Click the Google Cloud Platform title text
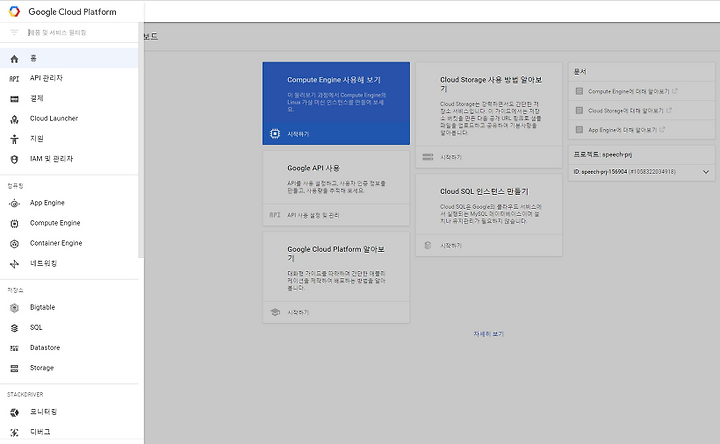 click(73, 12)
